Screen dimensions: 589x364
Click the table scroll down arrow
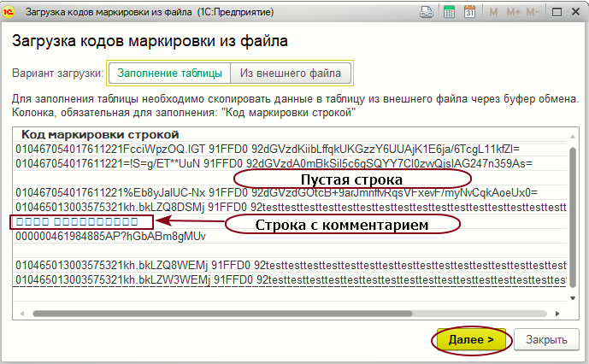(573, 298)
